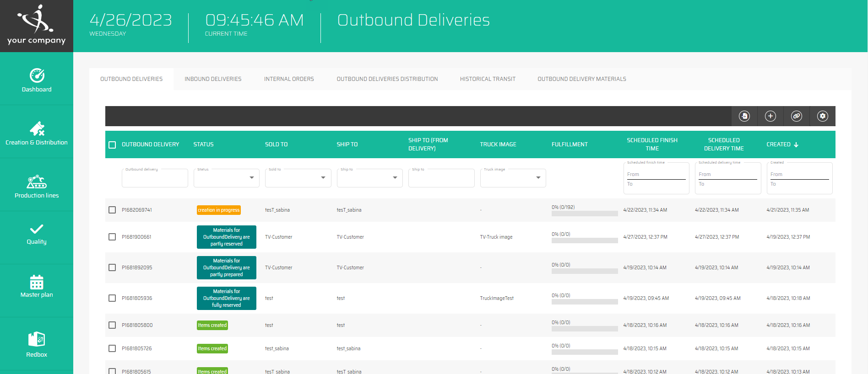Switch to the Inbound Deliveries tab
The height and width of the screenshot is (374, 868).
213,79
